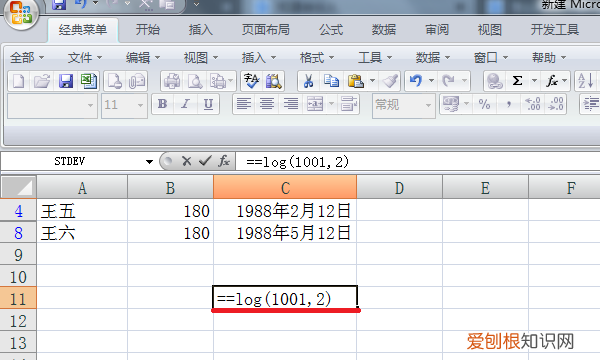
Task: Toggle italic formatting
Action: coord(186,104)
